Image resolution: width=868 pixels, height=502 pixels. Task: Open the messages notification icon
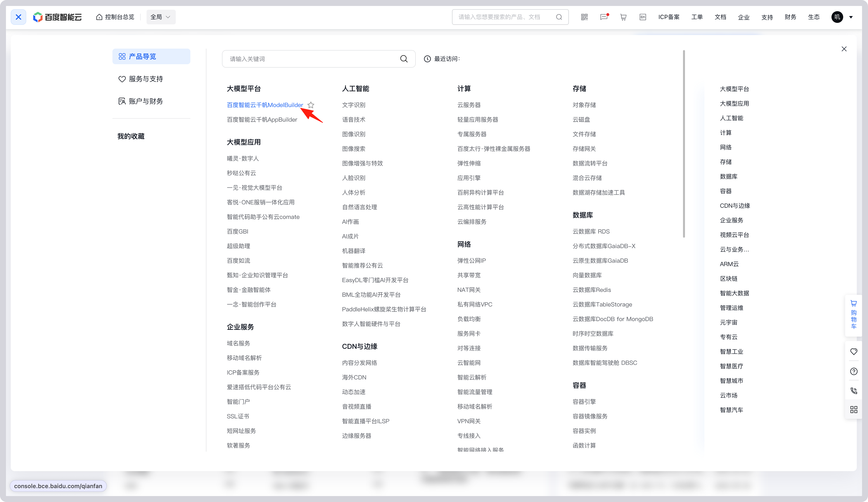[x=604, y=17]
